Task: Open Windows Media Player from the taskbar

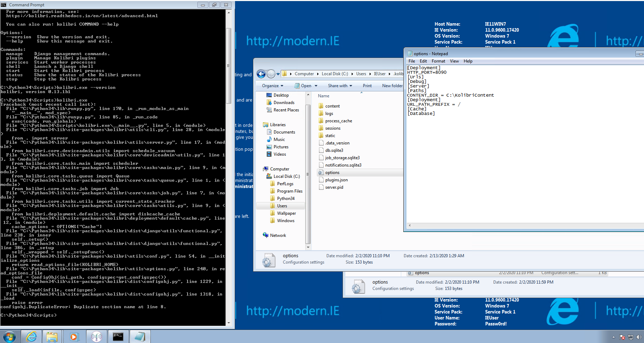Action: (74, 336)
